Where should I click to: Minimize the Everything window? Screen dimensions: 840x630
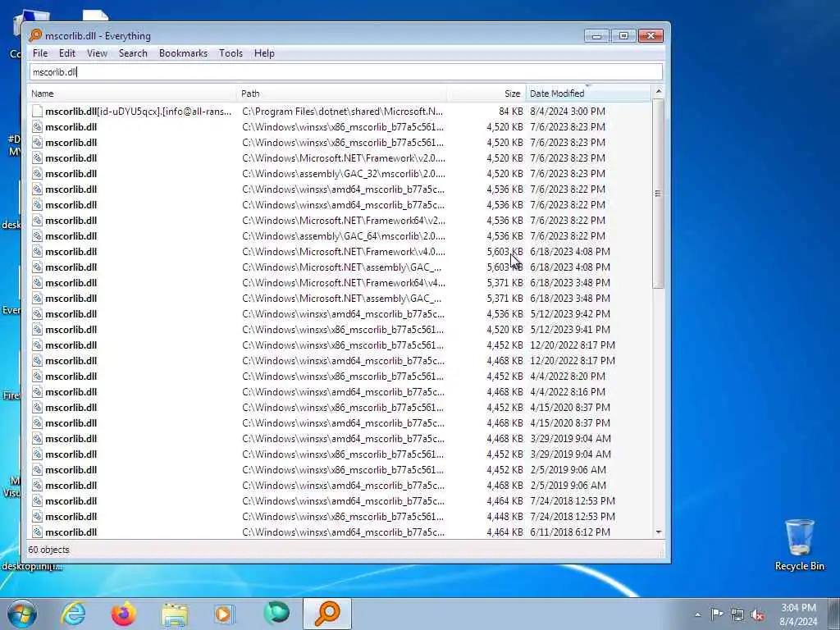coord(597,36)
